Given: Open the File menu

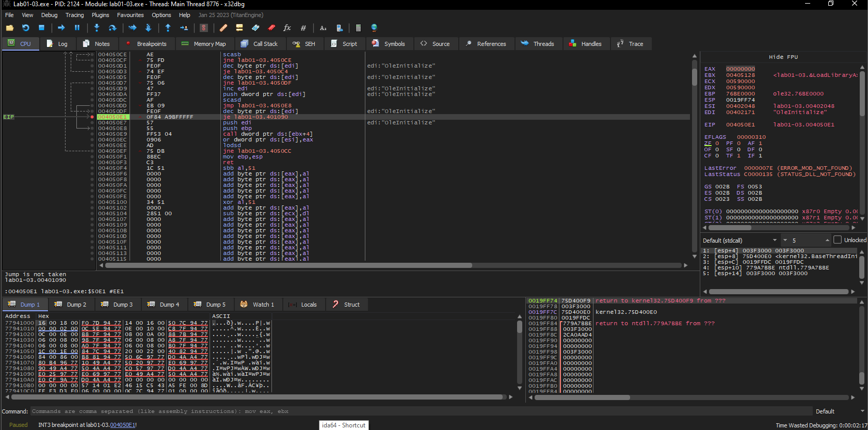Looking at the screenshot, I should coord(9,15).
